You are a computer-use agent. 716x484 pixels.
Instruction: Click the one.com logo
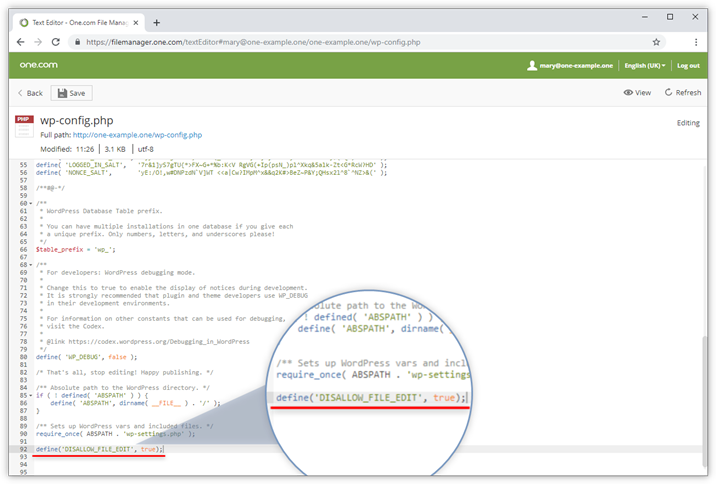pos(39,65)
